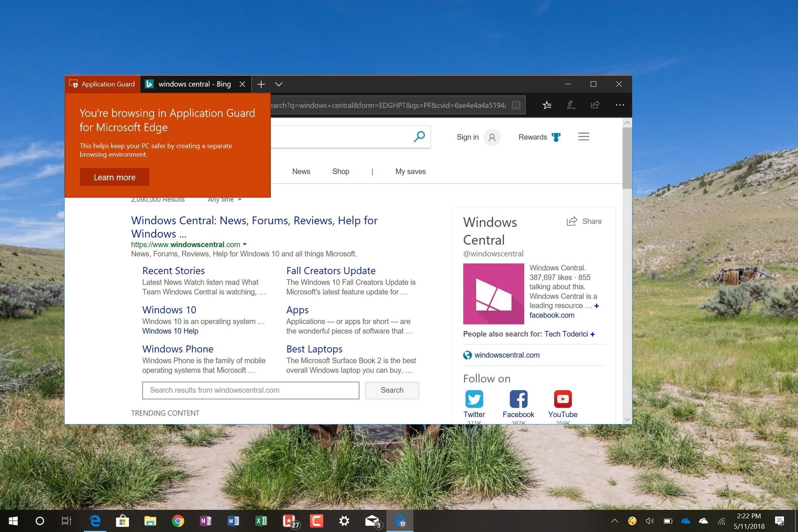Click the Learn more button
798x532 pixels.
pos(114,177)
